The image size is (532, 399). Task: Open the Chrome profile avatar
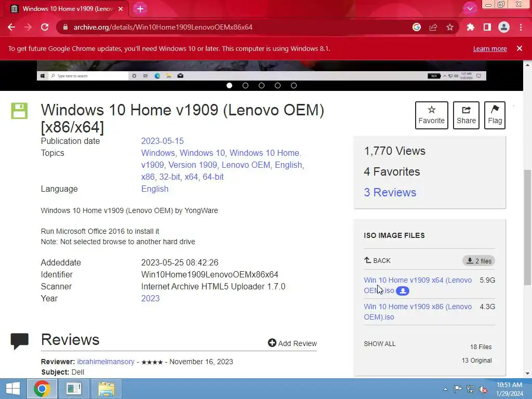coord(504,27)
